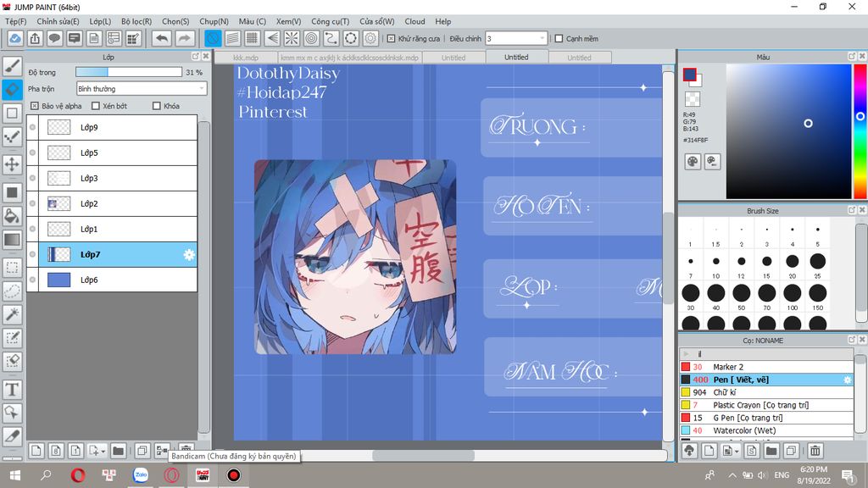868x488 pixels.
Task: Enable the Xén bớt checkbox
Action: [x=95, y=106]
